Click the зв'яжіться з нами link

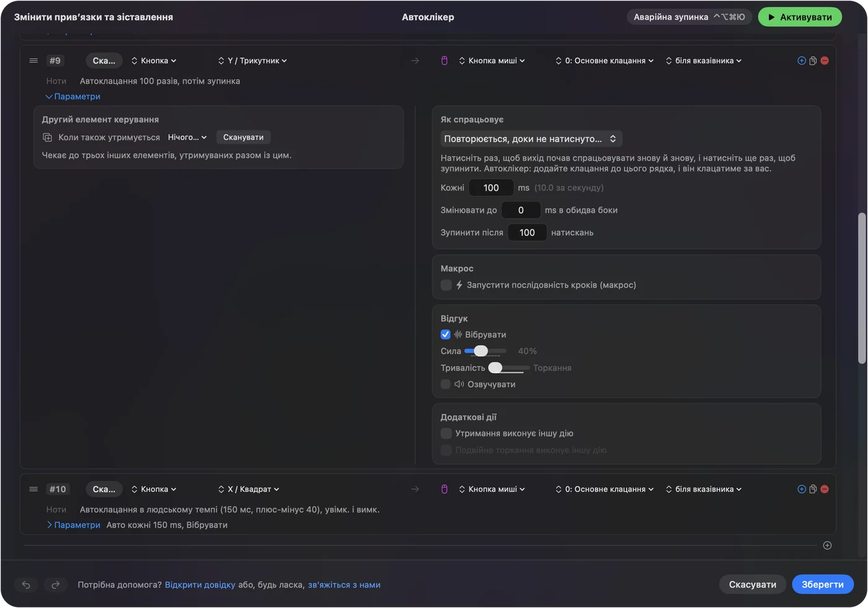coord(344,585)
